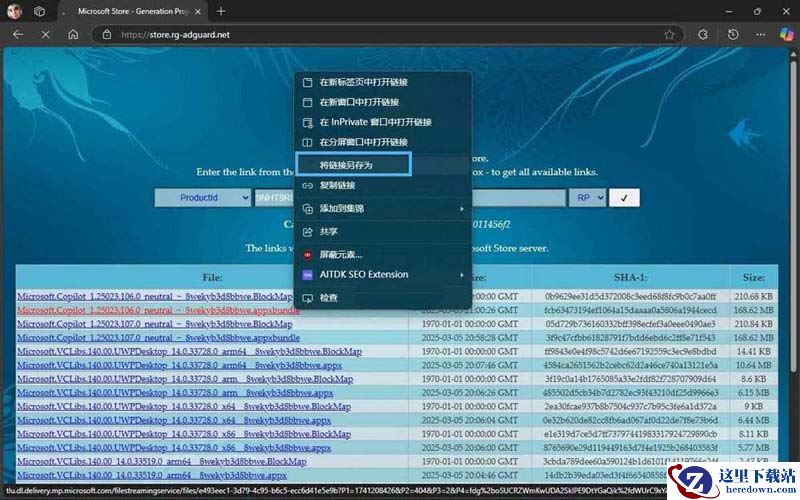800x500 pixels.
Task: Go back with the back arrow
Action: pyautogui.click(x=18, y=35)
